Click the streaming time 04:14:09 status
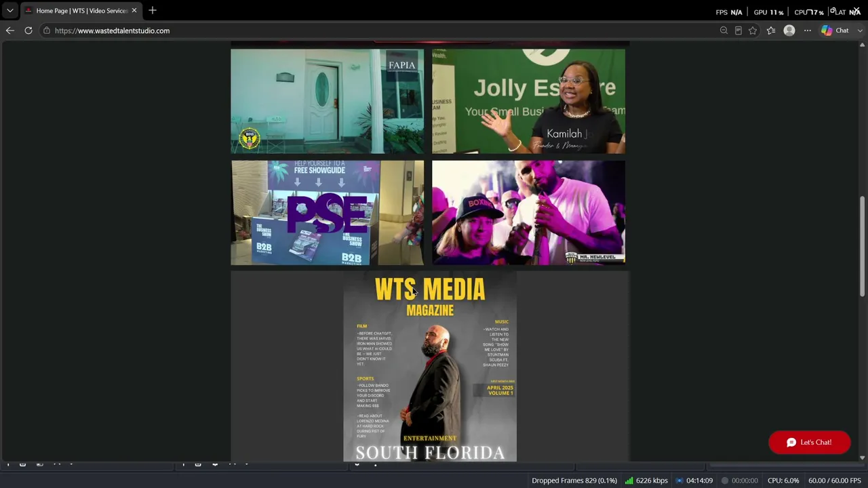 [694, 481]
